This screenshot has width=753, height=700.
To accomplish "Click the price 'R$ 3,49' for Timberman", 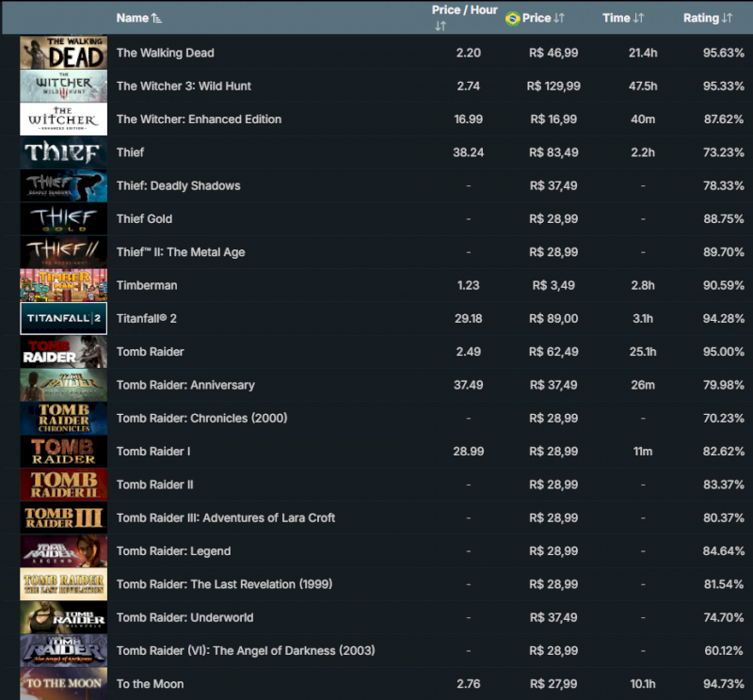I will pyautogui.click(x=553, y=285).
